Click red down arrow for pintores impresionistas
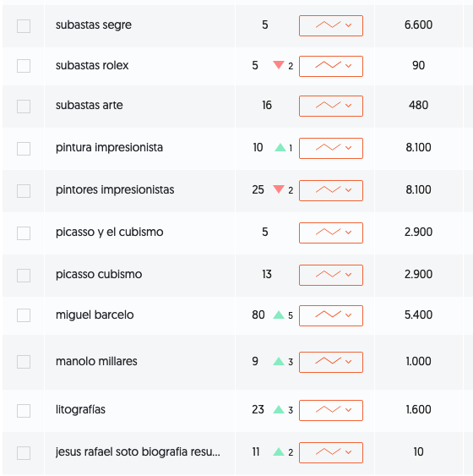The height and width of the screenshot is (476, 473). (279, 189)
